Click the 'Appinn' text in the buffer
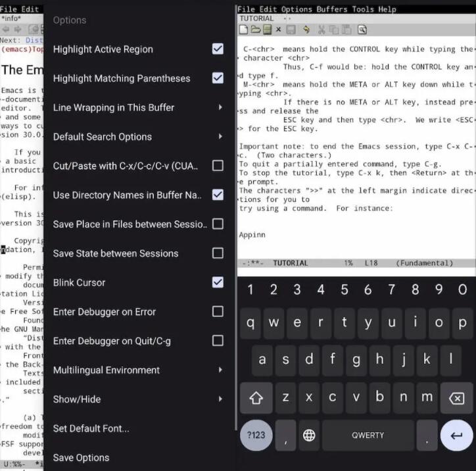Viewport: 476px width, 471px height. [x=252, y=235]
